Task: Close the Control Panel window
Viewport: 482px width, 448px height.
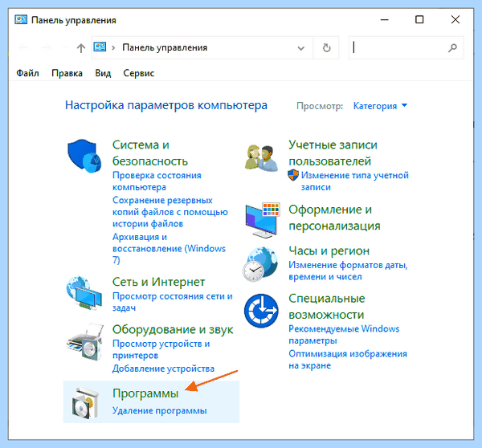Action: coord(455,19)
